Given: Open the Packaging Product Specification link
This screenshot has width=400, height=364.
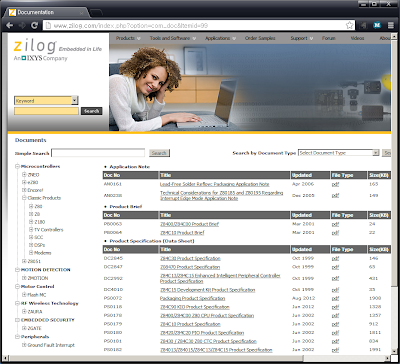Looking at the screenshot, I should [x=192, y=298].
